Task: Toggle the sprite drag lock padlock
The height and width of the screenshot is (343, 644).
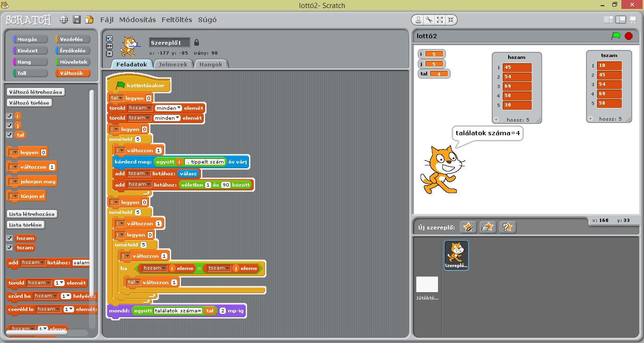Action: point(197,42)
